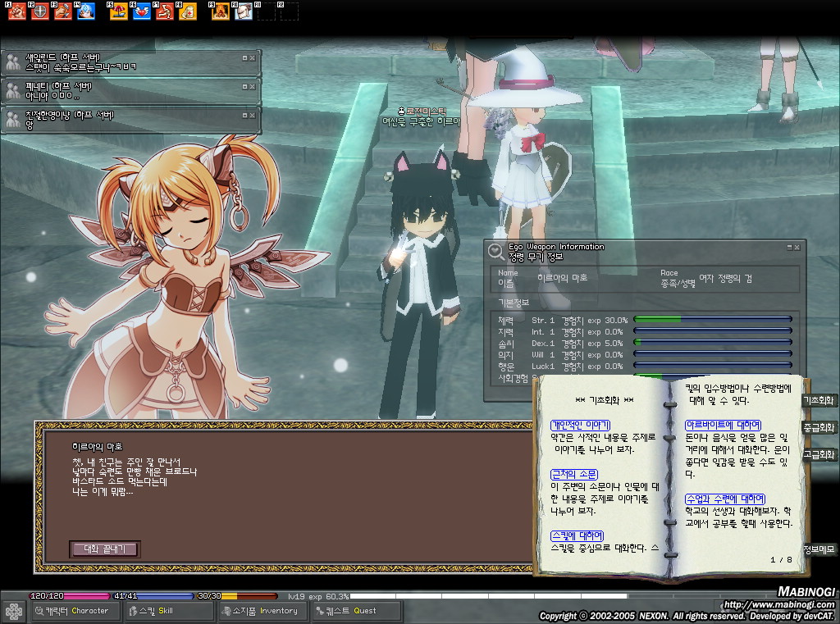Switch to the 중급회화 book tab
Image resolution: width=840 pixels, height=624 pixels.
coord(819,427)
